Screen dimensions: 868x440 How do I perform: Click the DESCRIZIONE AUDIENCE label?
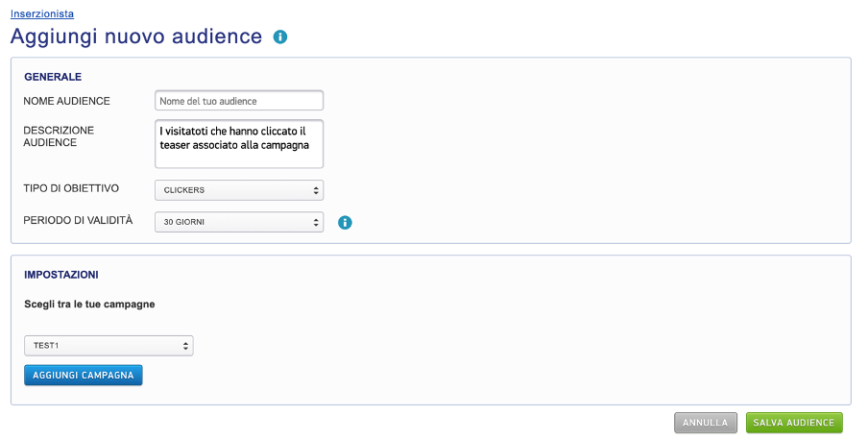pos(59,135)
